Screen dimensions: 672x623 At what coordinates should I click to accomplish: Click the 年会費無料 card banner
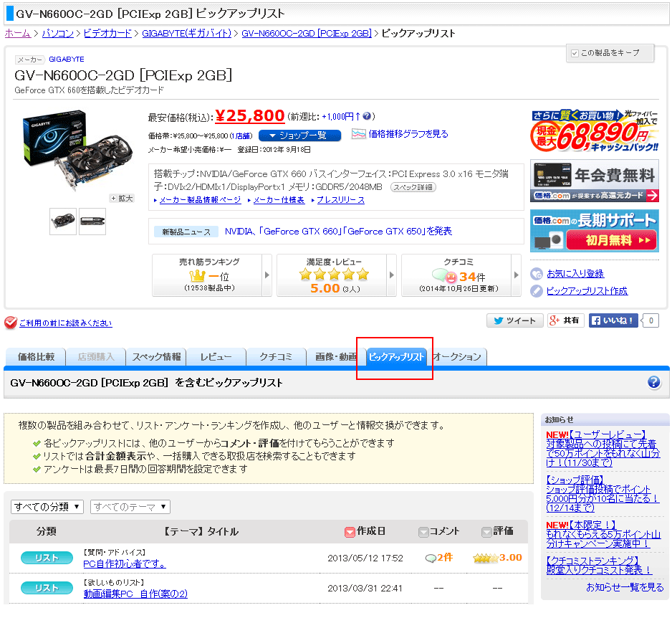pos(595,181)
